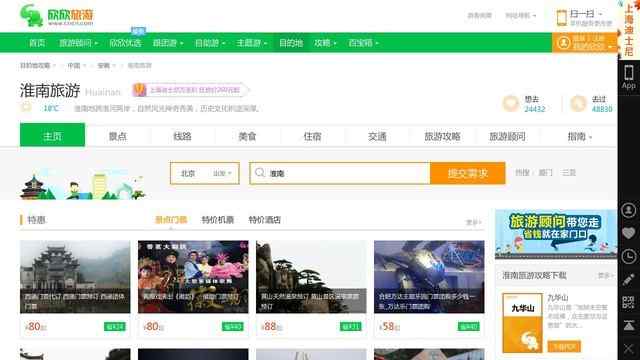Expand the 指南 tab dropdown
The width and height of the screenshot is (640, 360).
coord(579,136)
